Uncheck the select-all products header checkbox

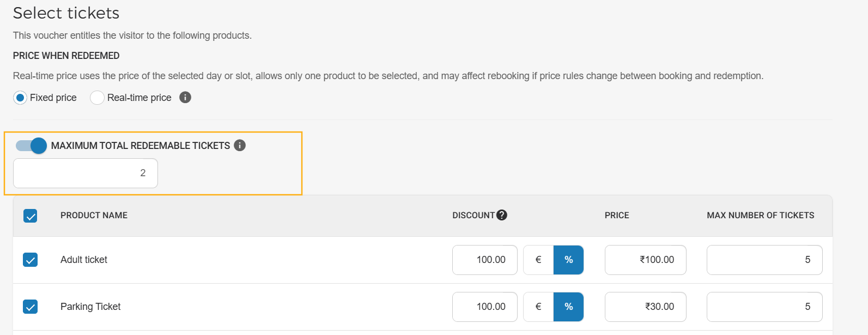[31, 216]
